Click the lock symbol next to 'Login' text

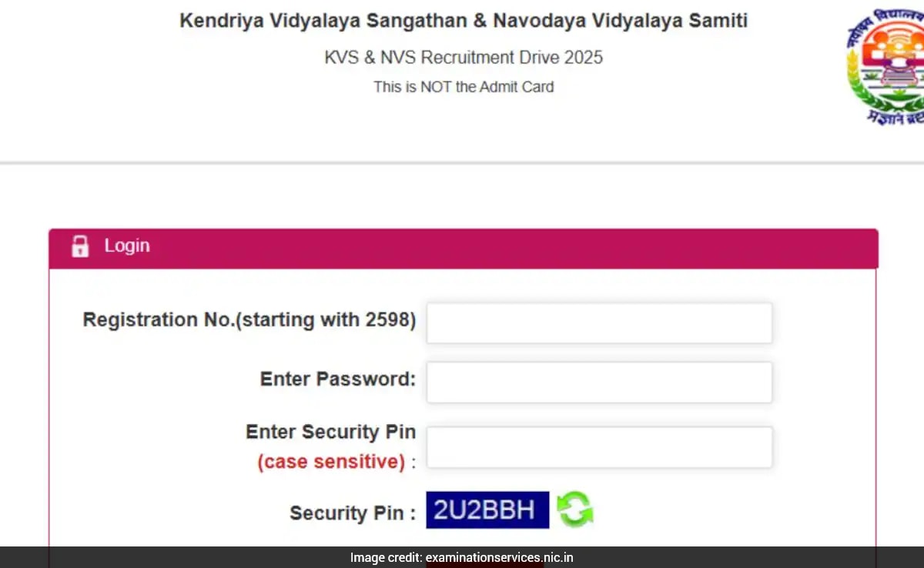click(x=80, y=246)
